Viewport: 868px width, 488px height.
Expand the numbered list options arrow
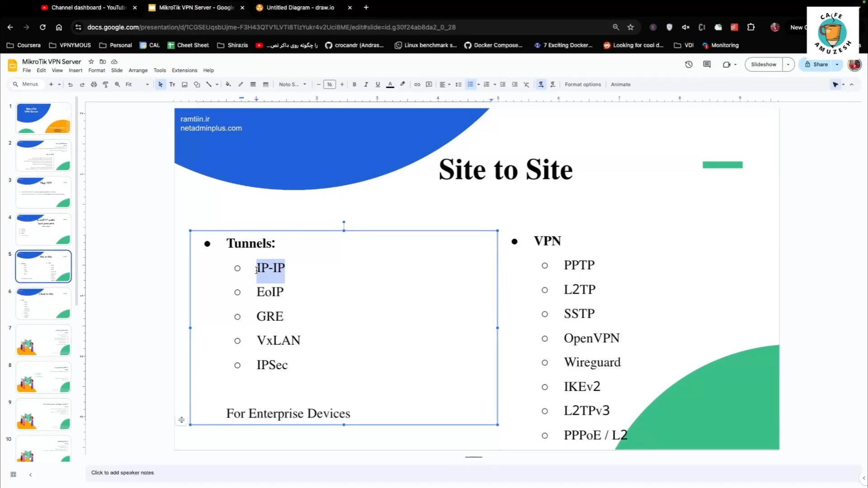(495, 84)
